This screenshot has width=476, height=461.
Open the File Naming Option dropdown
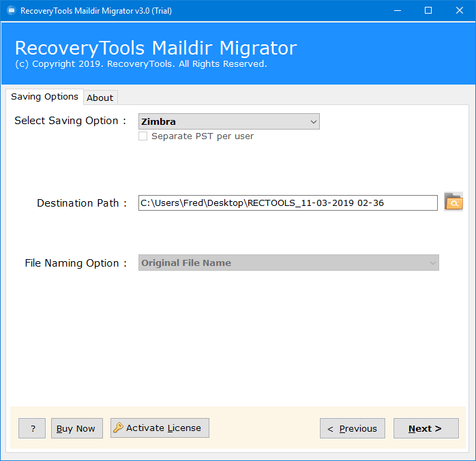coord(288,263)
